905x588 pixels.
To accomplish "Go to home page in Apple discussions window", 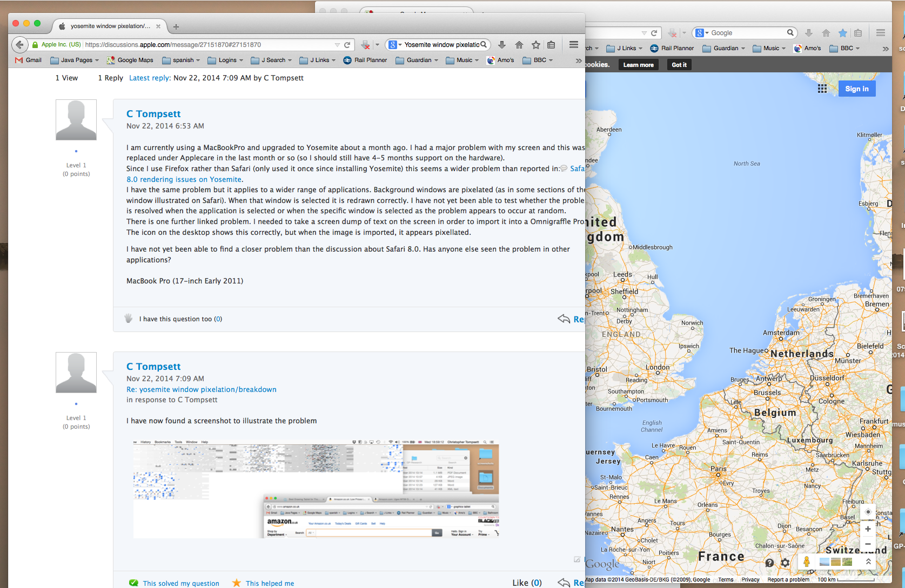I will (519, 45).
